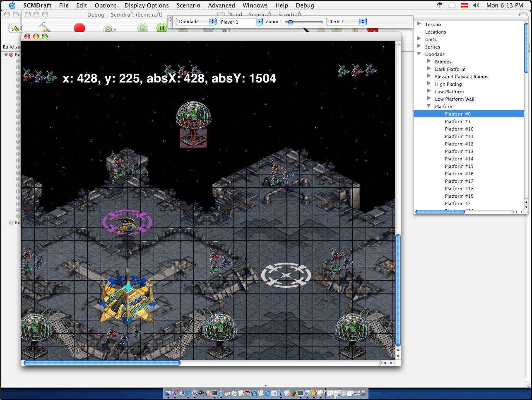
Task: Open the toolbar overflow chevron
Action: pos(224,30)
